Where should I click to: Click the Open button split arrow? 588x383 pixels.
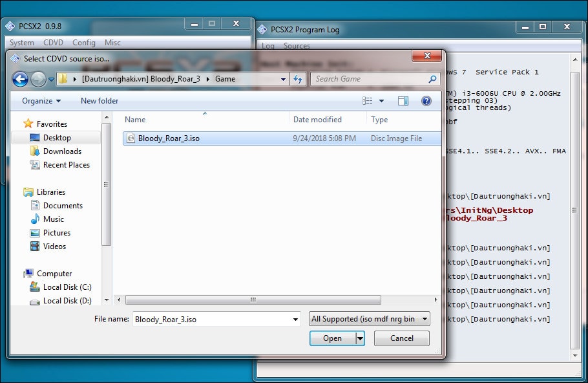click(x=360, y=338)
